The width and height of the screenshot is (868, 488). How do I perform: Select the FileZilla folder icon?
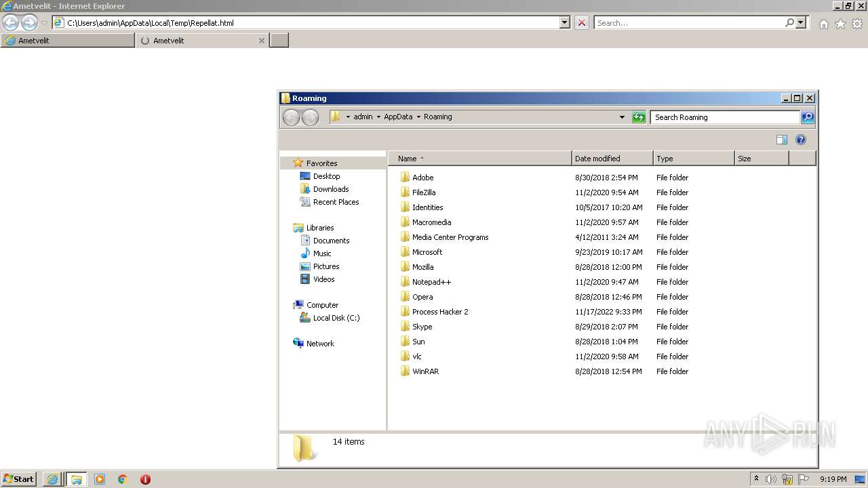[405, 192]
